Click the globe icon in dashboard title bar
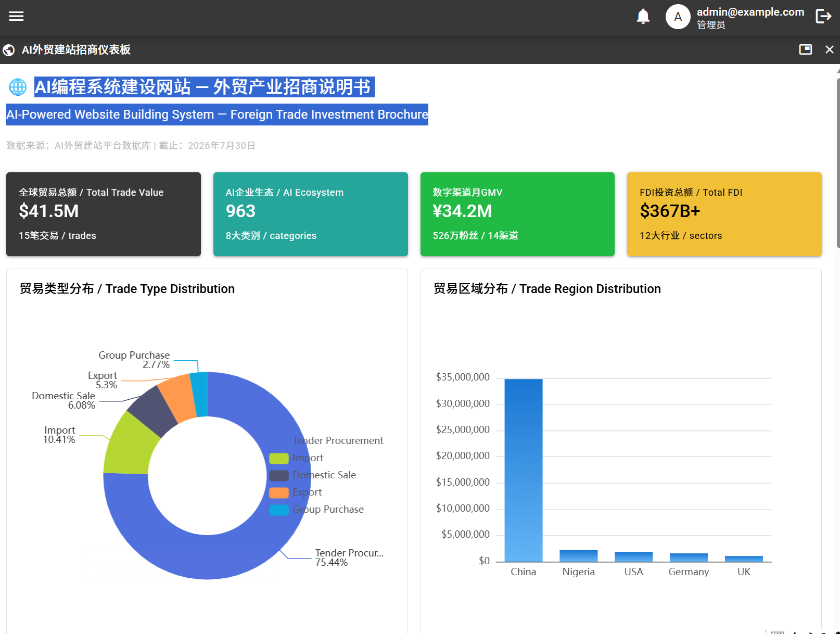The width and height of the screenshot is (840, 634). [x=9, y=50]
